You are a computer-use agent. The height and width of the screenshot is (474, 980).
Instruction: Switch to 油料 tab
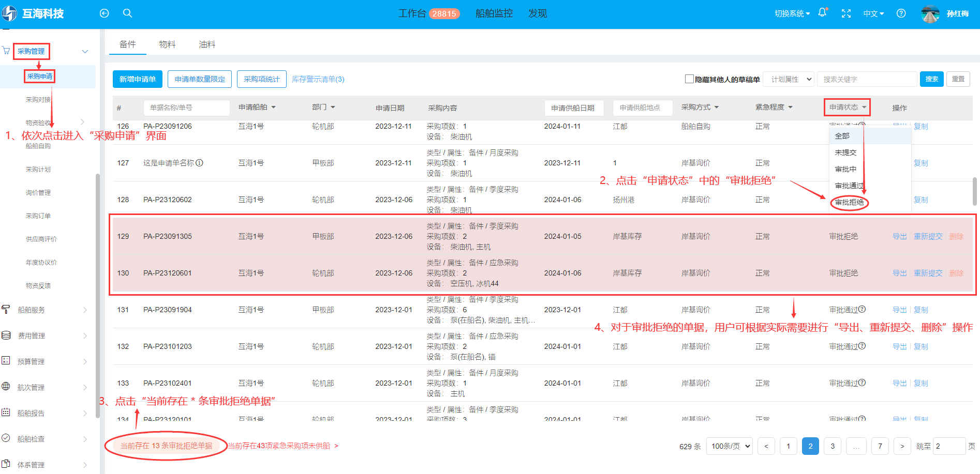[207, 44]
